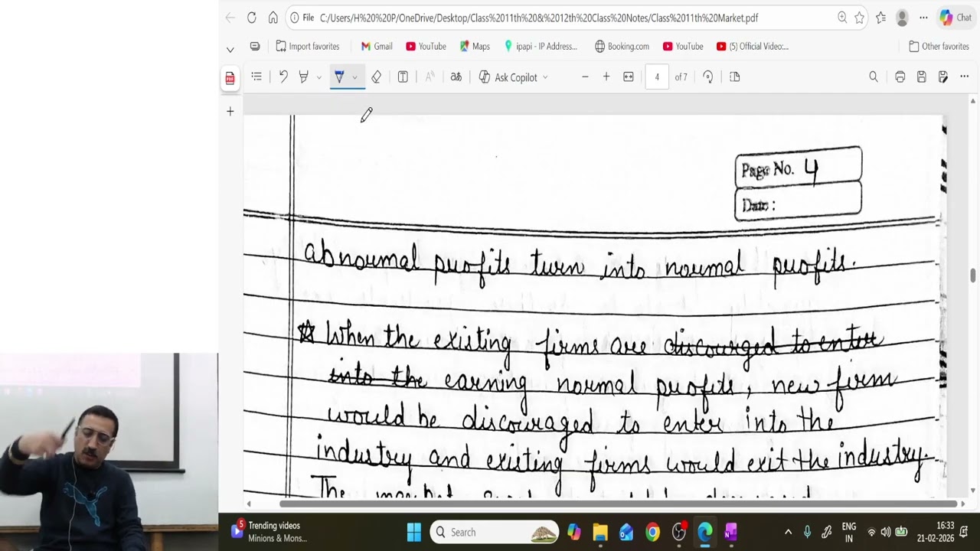
Task: Save the PDF with floppy icon
Action: pyautogui.click(x=922, y=77)
